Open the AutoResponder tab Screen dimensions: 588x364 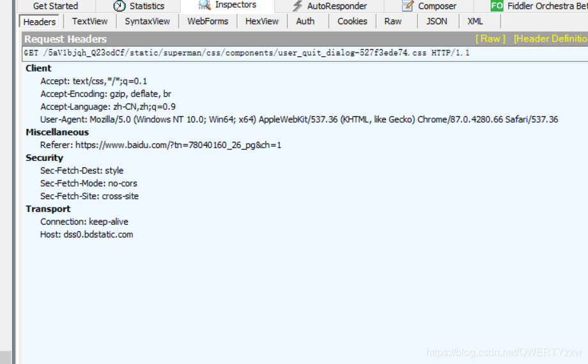329,6
